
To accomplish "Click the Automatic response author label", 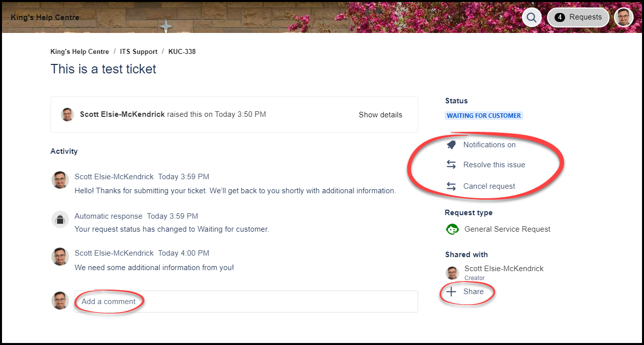I will [x=108, y=216].
